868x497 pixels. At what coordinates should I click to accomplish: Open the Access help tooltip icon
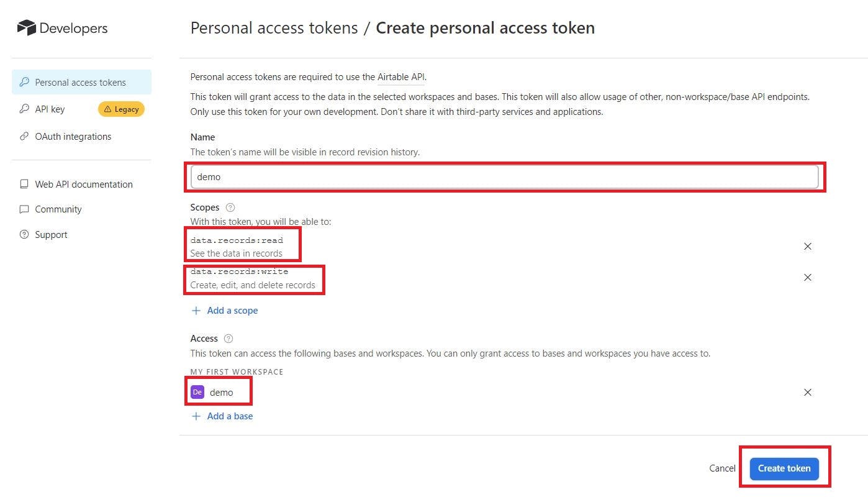point(228,339)
